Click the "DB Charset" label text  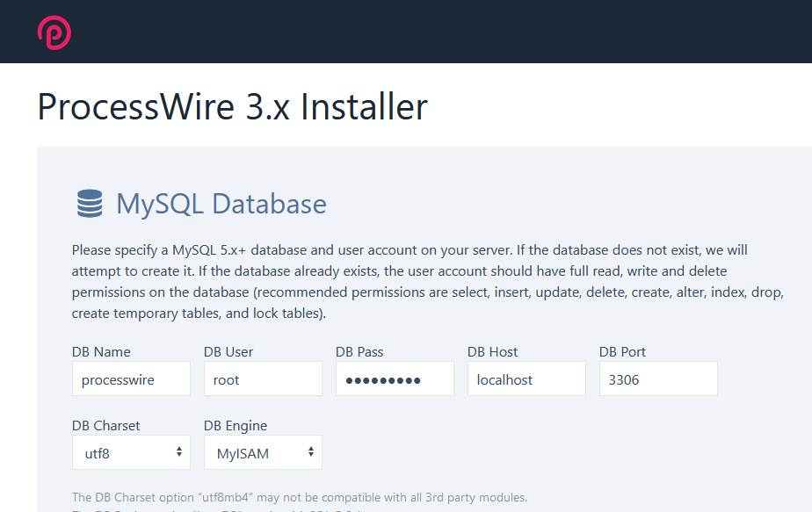point(106,426)
